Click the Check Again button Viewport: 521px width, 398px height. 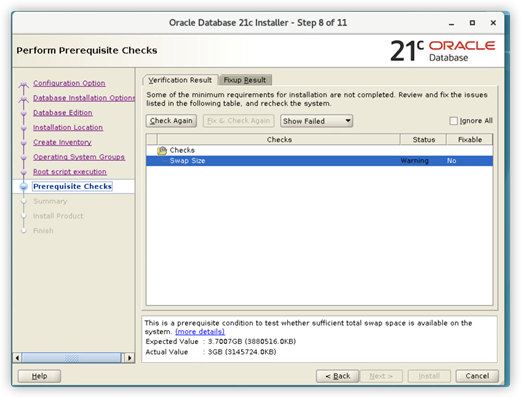tap(171, 121)
